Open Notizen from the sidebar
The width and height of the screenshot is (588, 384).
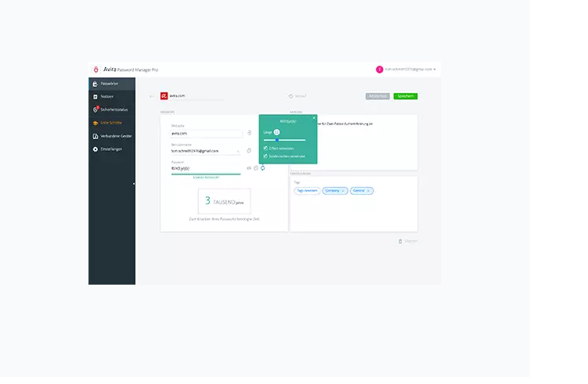tap(106, 96)
